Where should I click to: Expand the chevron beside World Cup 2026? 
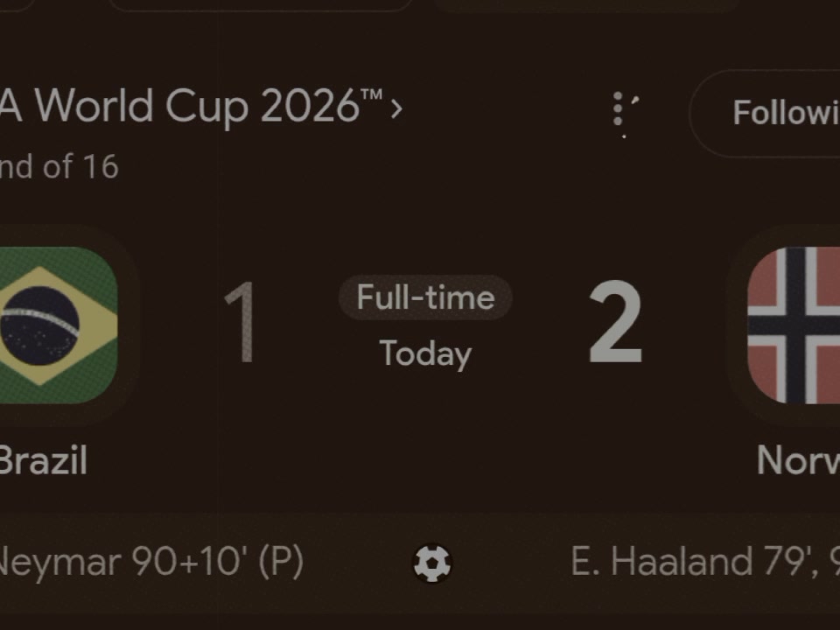(396, 108)
